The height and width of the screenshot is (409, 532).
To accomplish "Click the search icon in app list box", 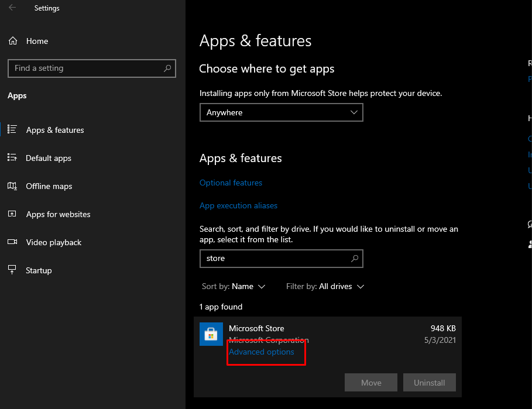I will (x=355, y=259).
